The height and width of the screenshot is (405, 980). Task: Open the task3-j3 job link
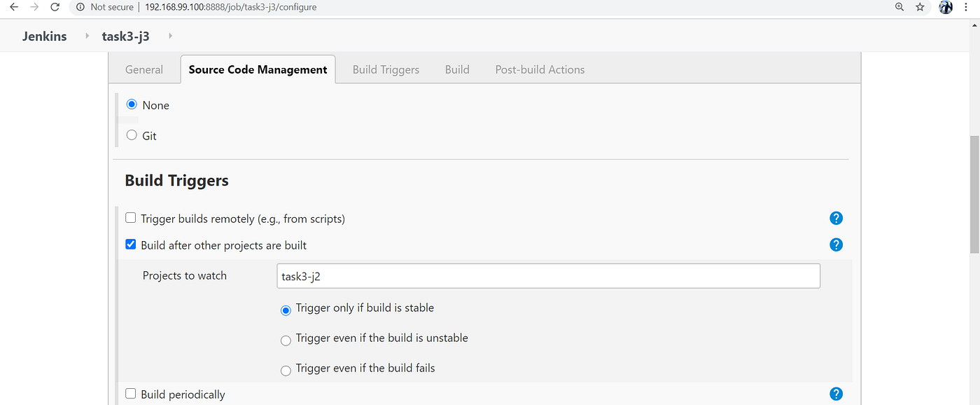(125, 36)
